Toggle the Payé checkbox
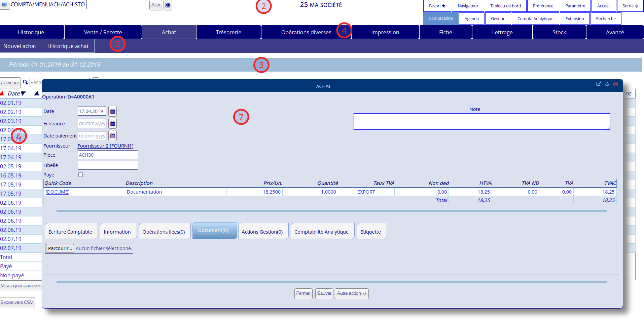644x323 pixels. click(x=80, y=175)
